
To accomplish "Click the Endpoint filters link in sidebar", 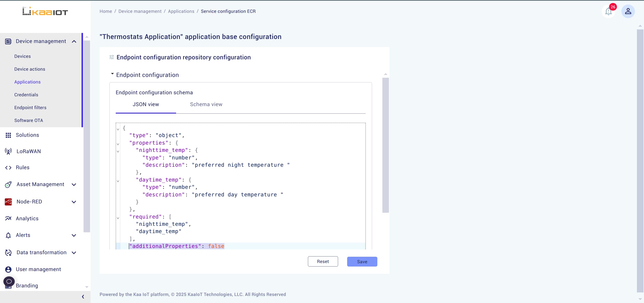I will 30,107.
